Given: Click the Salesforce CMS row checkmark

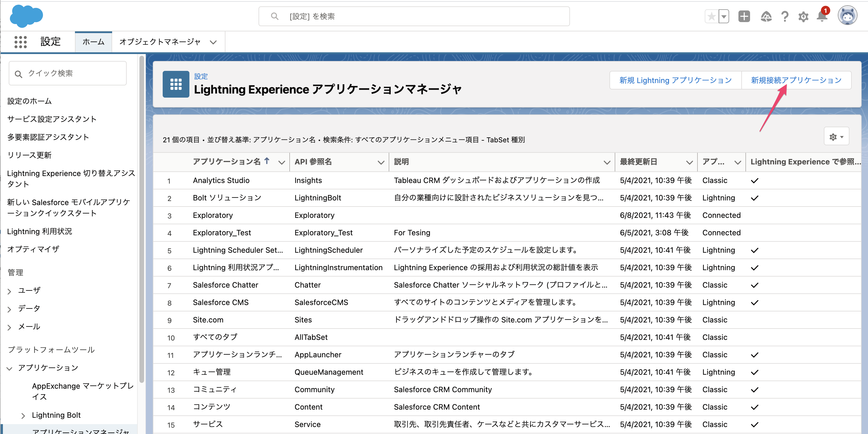Looking at the screenshot, I should 754,303.
